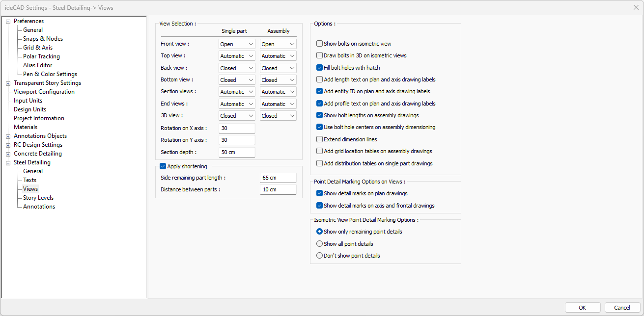The height and width of the screenshot is (316, 644).
Task: Close the ideCAD Settings dialog window
Action: (x=636, y=7)
